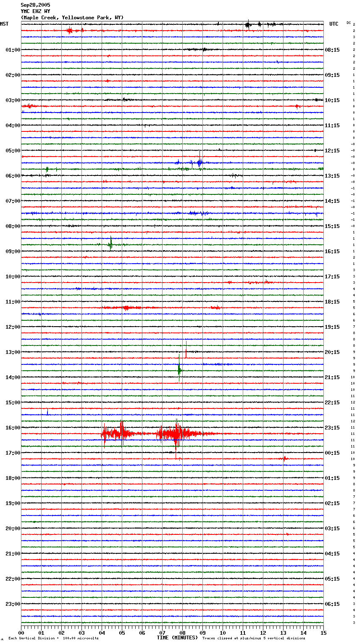Select the 08:00 MST row label
Screen dimensions: 357x644
[x=13, y=226]
